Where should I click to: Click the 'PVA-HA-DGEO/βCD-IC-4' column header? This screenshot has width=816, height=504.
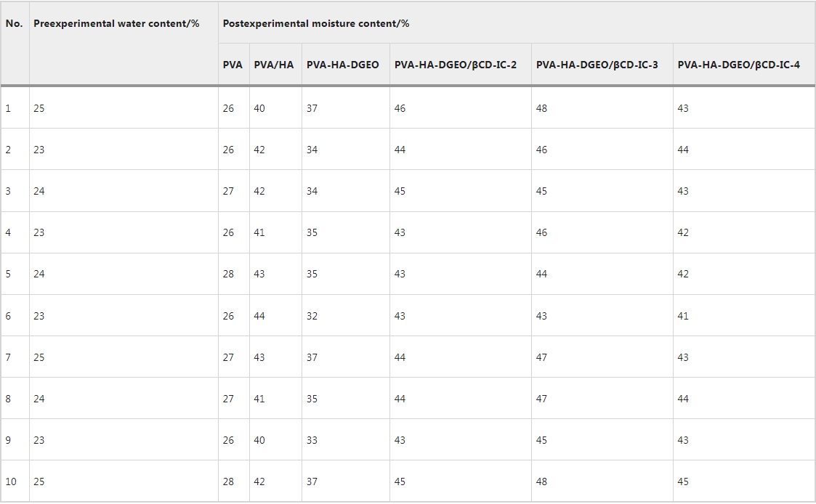pyautogui.click(x=739, y=65)
